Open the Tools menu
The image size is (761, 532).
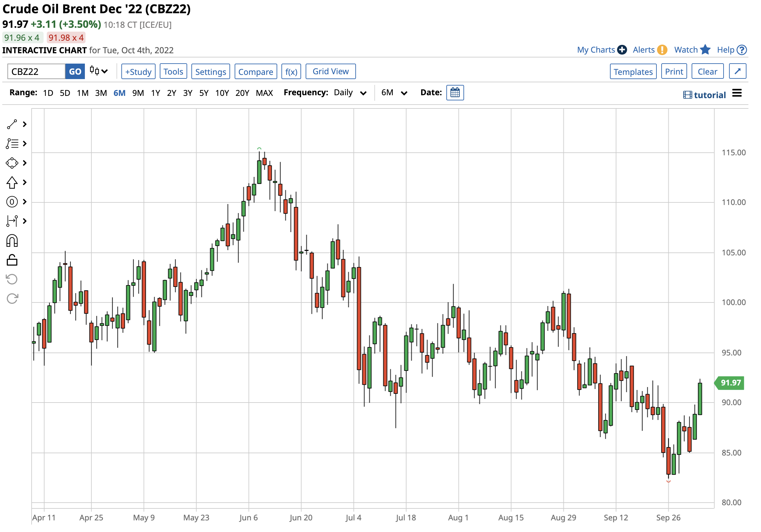173,72
